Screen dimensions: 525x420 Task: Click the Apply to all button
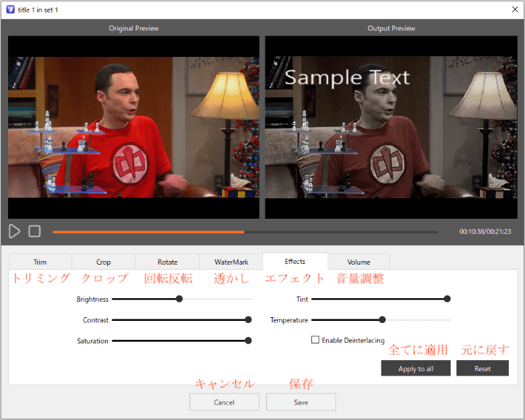coord(416,368)
